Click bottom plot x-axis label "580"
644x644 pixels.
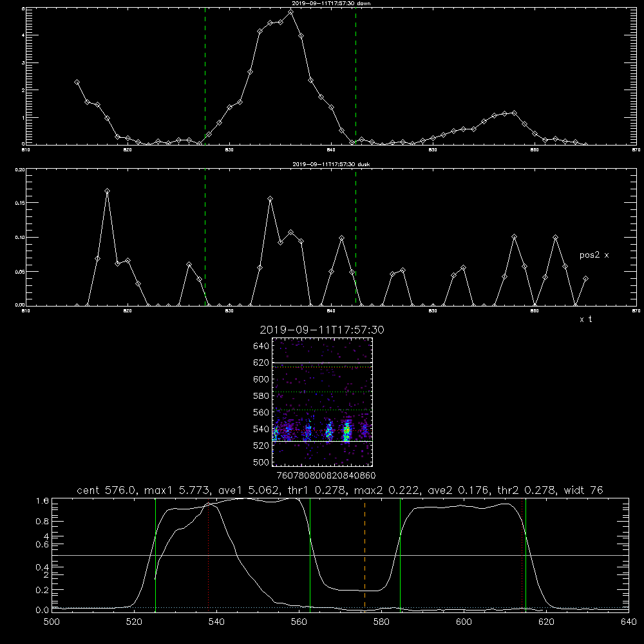tap(381, 622)
